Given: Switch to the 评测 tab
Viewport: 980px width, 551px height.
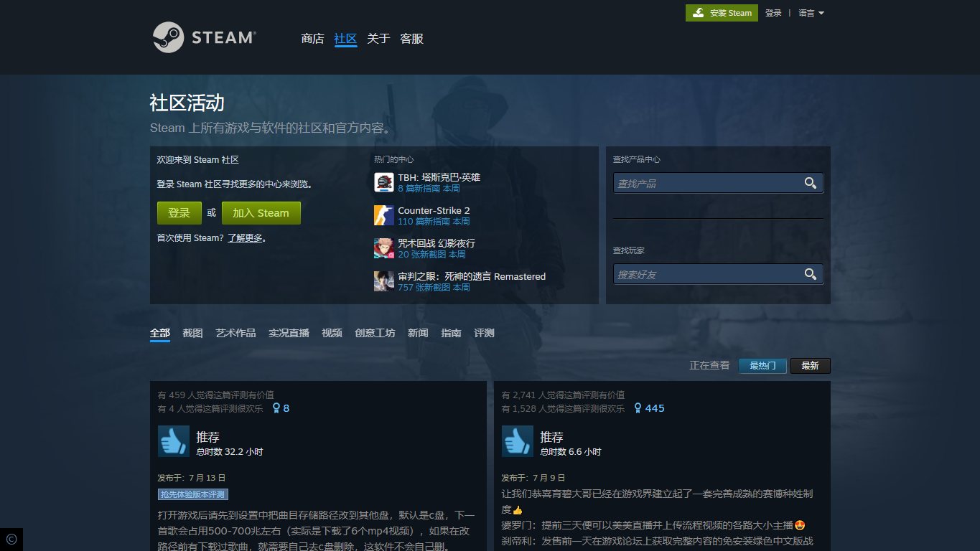Looking at the screenshot, I should (484, 334).
